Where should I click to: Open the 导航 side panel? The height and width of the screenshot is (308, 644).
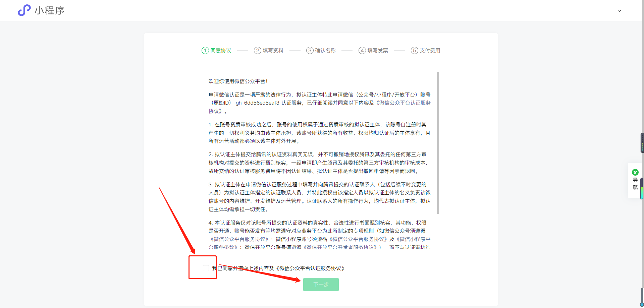(635, 184)
